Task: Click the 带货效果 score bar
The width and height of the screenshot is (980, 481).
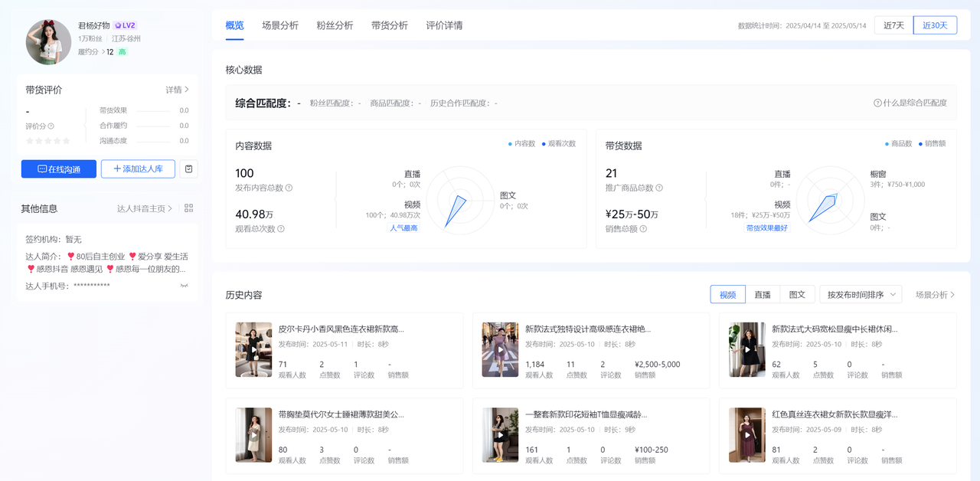Action: tap(152, 110)
